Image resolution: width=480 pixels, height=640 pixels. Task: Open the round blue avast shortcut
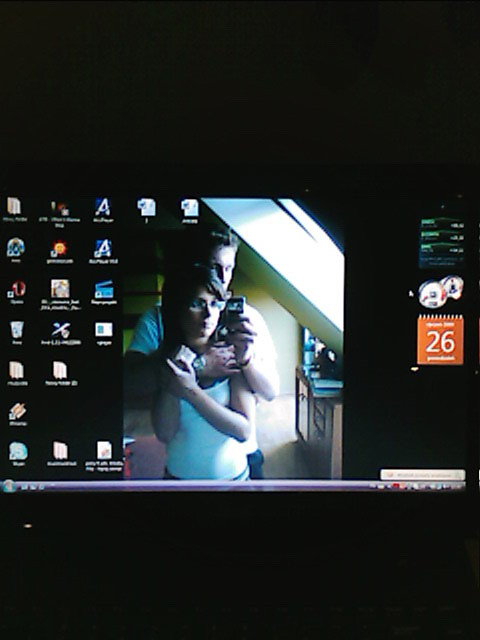click(x=16, y=247)
